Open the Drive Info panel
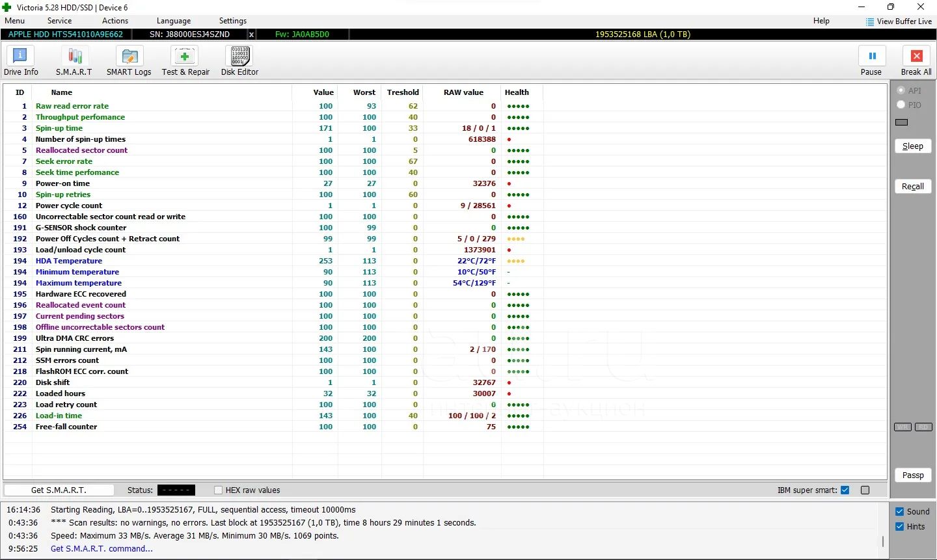Viewport: 937px width, 560px height. coord(21,61)
